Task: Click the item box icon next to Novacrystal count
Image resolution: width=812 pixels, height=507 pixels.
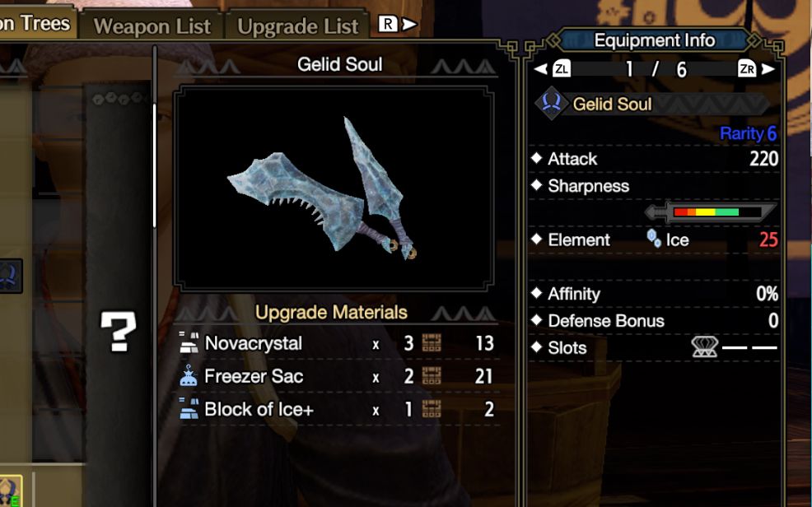Action: tap(432, 342)
